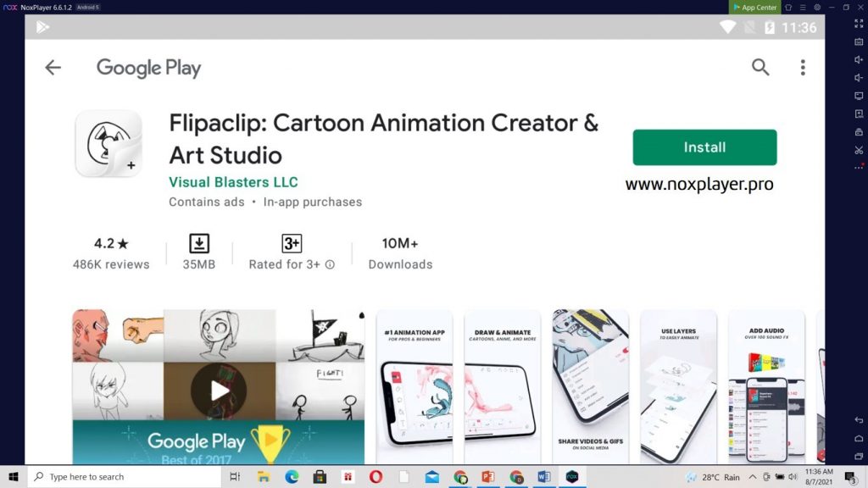This screenshot has height=488, width=868.
Task: Open Windows notification center
Action: click(x=851, y=477)
